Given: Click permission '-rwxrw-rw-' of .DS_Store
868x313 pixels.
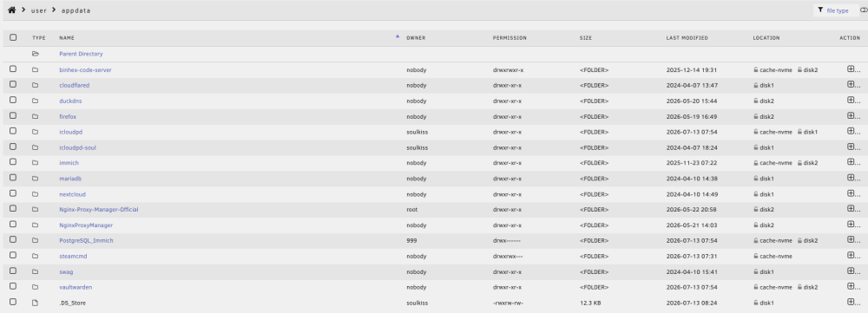Looking at the screenshot, I should (x=508, y=303).
